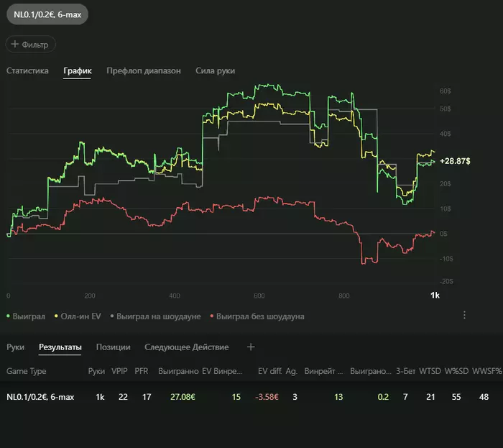Select the Сила руки tab
503x448 pixels.
tap(216, 70)
